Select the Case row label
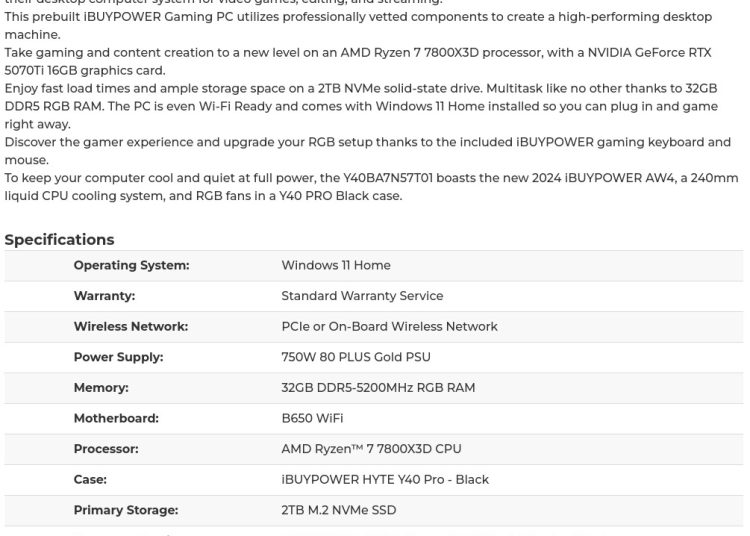The image size is (750, 536). click(x=90, y=480)
